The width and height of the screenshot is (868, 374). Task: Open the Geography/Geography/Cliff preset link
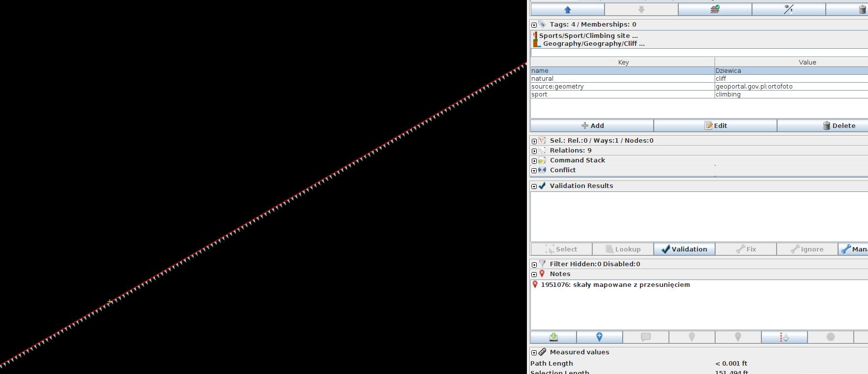pos(593,44)
